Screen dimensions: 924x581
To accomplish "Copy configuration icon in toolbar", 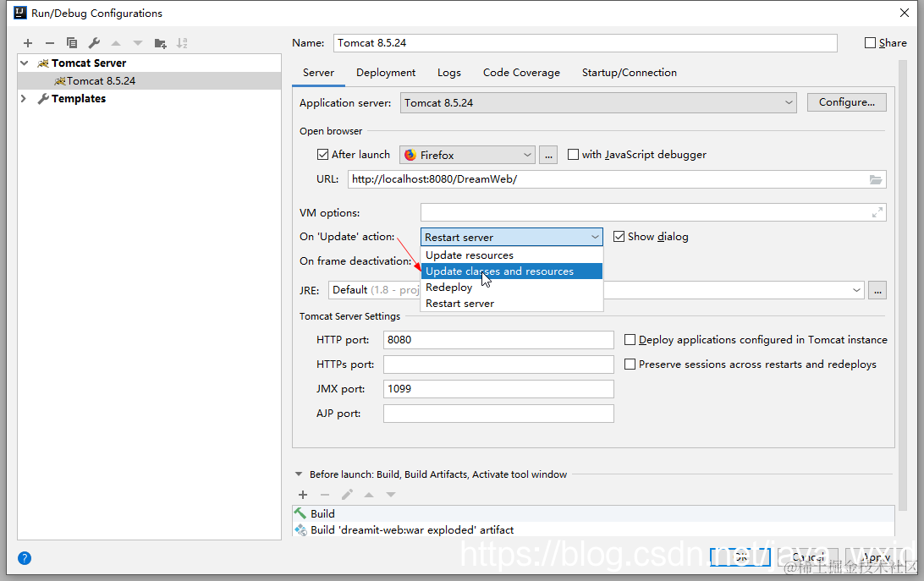I will pyautogui.click(x=72, y=43).
